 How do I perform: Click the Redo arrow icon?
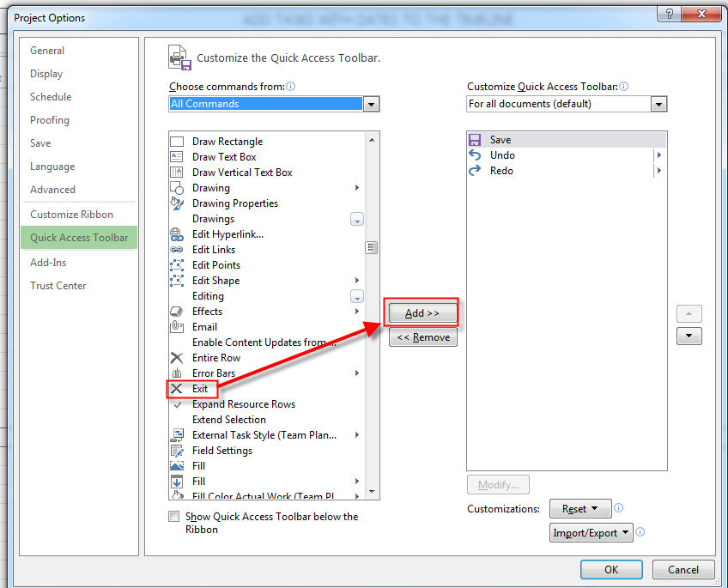(x=476, y=171)
